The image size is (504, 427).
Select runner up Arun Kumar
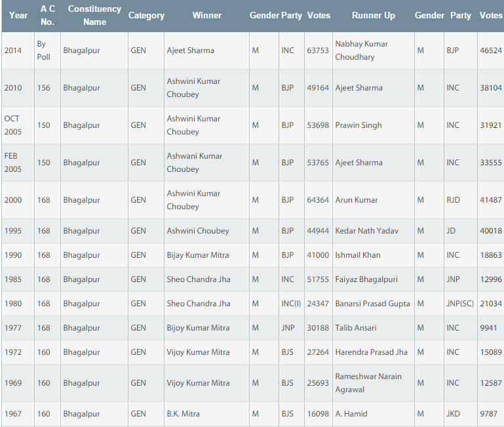(x=356, y=200)
